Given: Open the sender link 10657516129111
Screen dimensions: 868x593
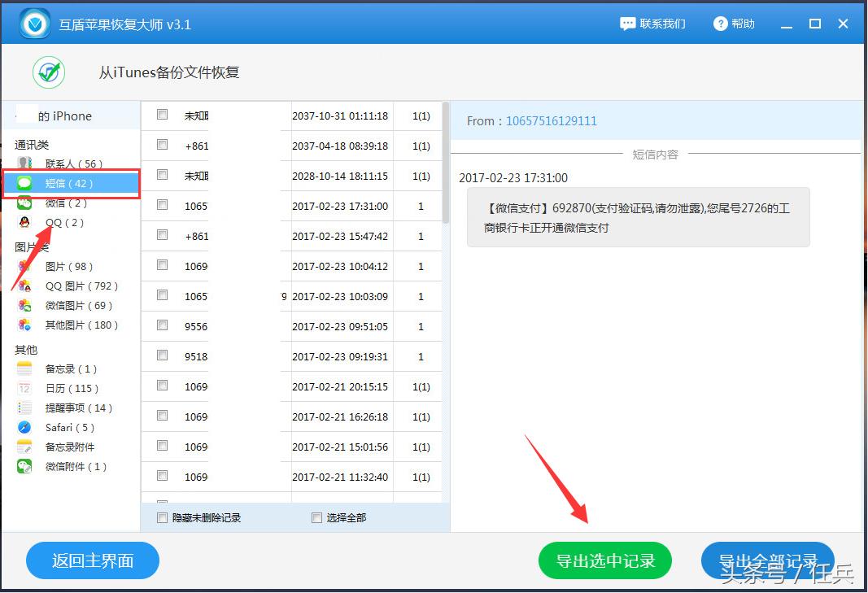Looking at the screenshot, I should coord(551,120).
